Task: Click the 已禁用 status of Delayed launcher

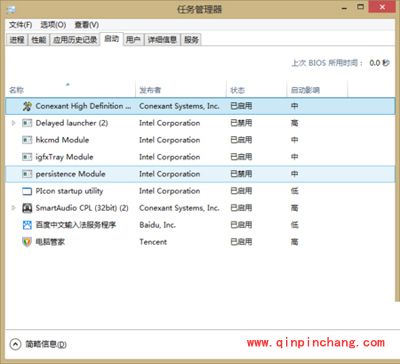Action: (x=241, y=123)
